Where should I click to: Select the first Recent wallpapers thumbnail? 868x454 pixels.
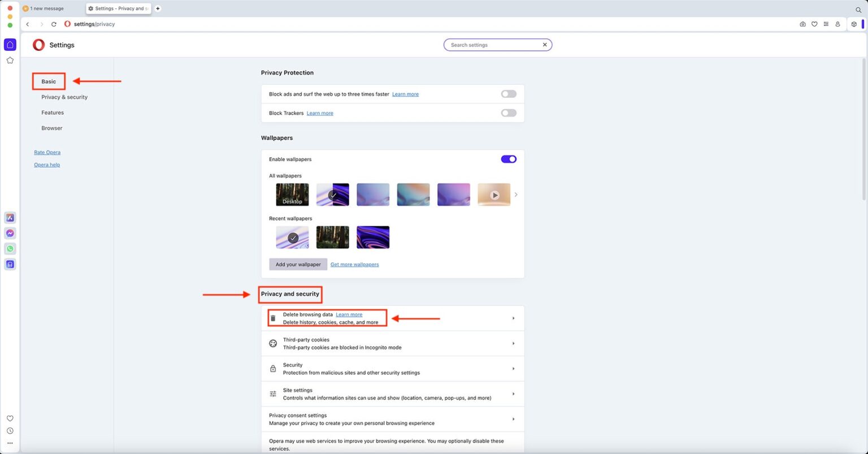click(x=292, y=237)
